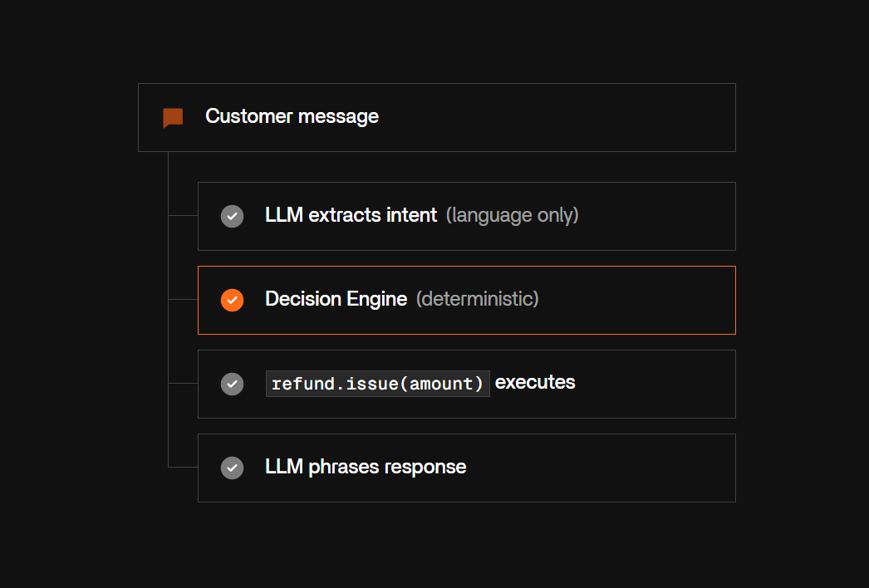Click the branch line leading to LLM phrases response
Screen dimensions: 869x588
[184, 468]
